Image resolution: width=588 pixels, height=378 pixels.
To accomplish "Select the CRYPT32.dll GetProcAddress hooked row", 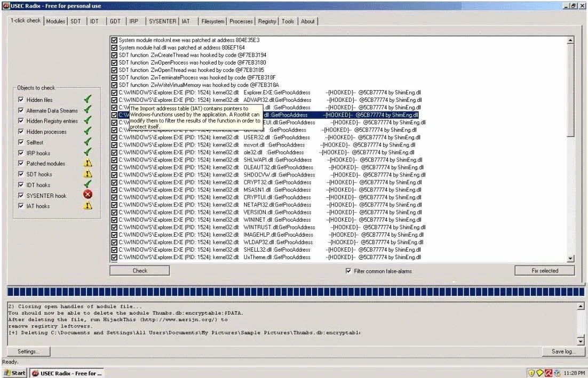I will 269,182.
